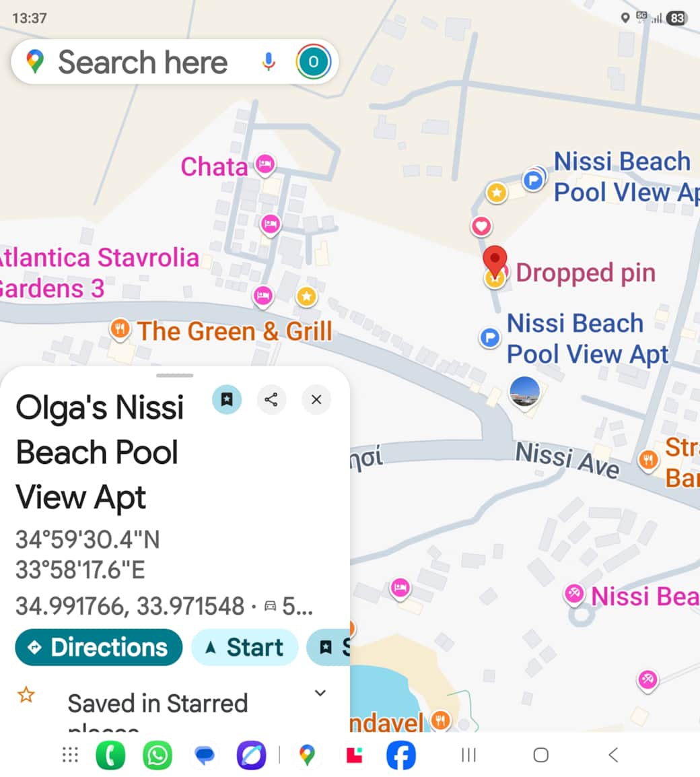Screen dimensions: 700x777
Task: Open the Nissi Beach Pool View Apt parking marker
Action: [490, 337]
